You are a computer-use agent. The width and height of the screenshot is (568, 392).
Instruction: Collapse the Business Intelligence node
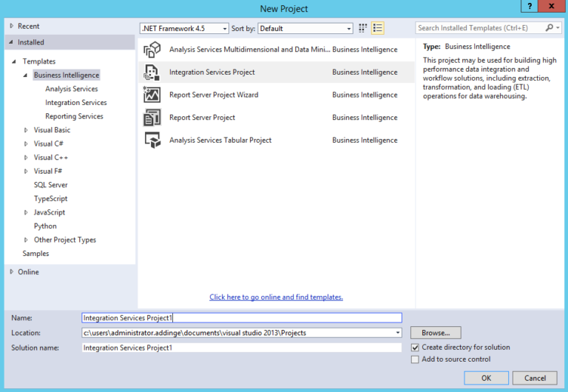tap(25, 75)
